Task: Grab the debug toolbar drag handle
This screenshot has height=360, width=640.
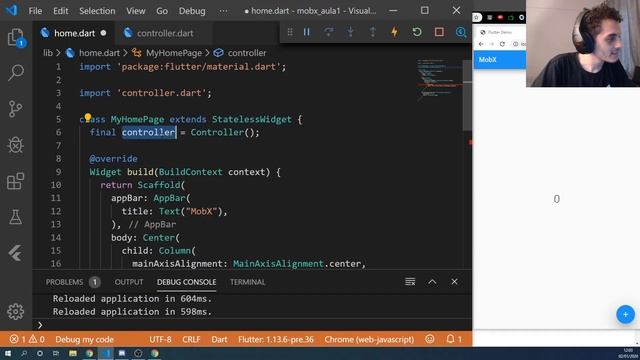Action: tap(290, 32)
